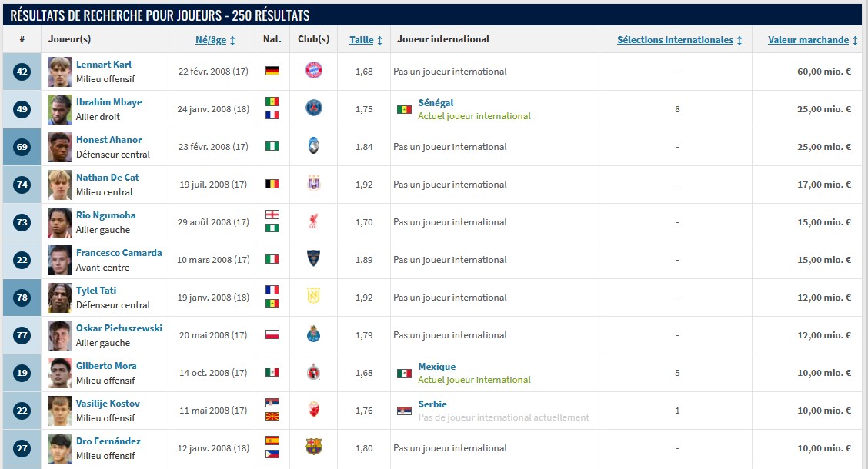
Task: Select the Liverpool crest in Rio Ngumoha's row
Action: point(313,221)
